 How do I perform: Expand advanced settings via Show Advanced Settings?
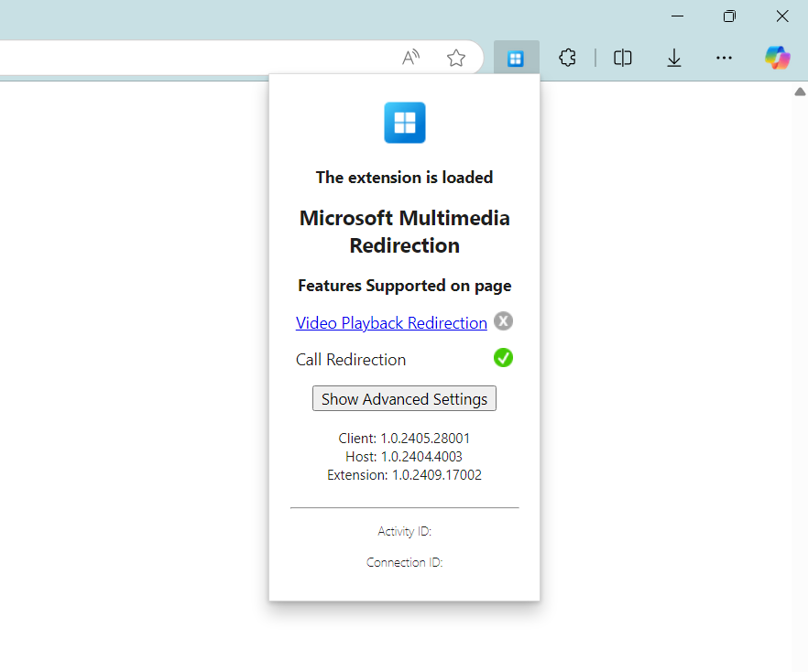(x=404, y=398)
